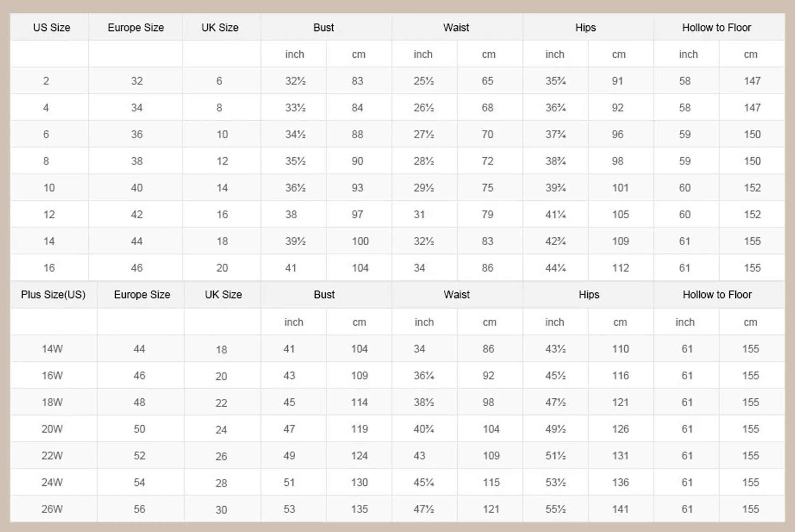The width and height of the screenshot is (795, 532).
Task: Click the 141 hips cm value
Action: pos(620,509)
